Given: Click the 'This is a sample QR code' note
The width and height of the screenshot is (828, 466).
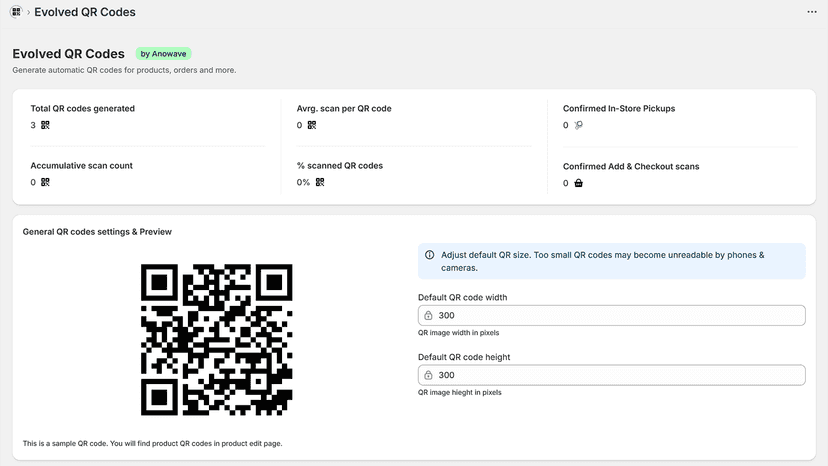Looking at the screenshot, I should (x=153, y=443).
